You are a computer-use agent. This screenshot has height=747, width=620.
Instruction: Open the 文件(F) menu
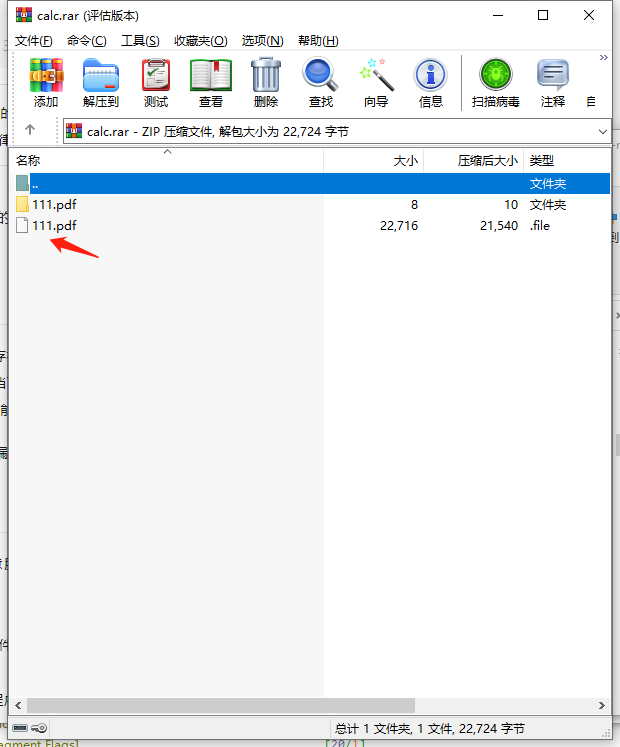34,41
